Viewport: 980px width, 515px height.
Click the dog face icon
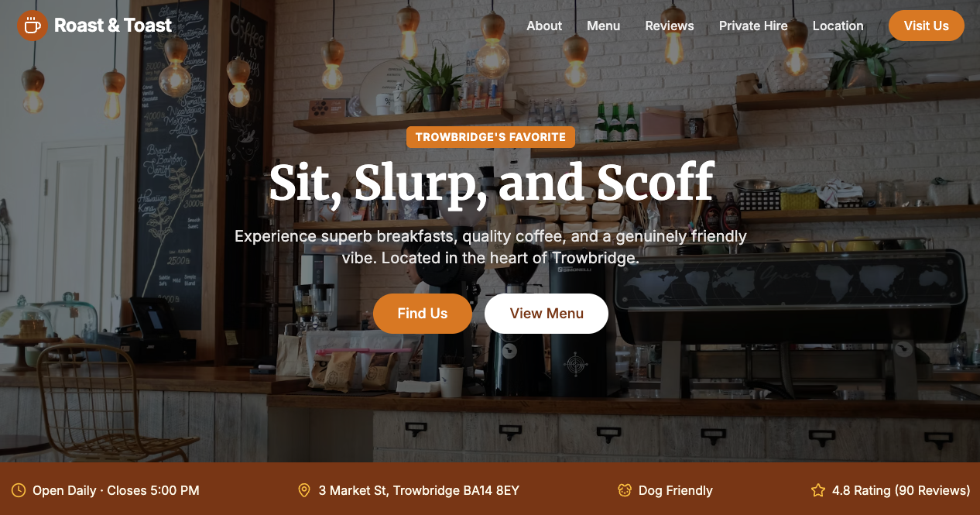tap(625, 490)
